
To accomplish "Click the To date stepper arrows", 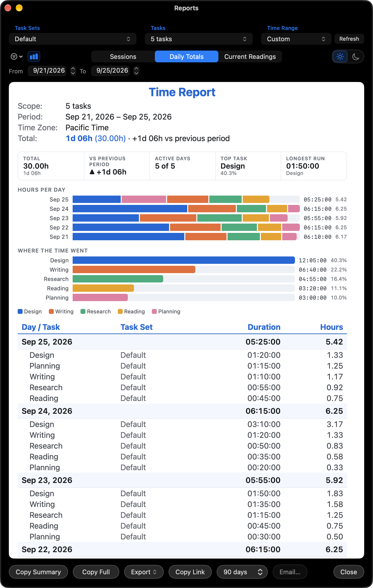I will (136, 71).
